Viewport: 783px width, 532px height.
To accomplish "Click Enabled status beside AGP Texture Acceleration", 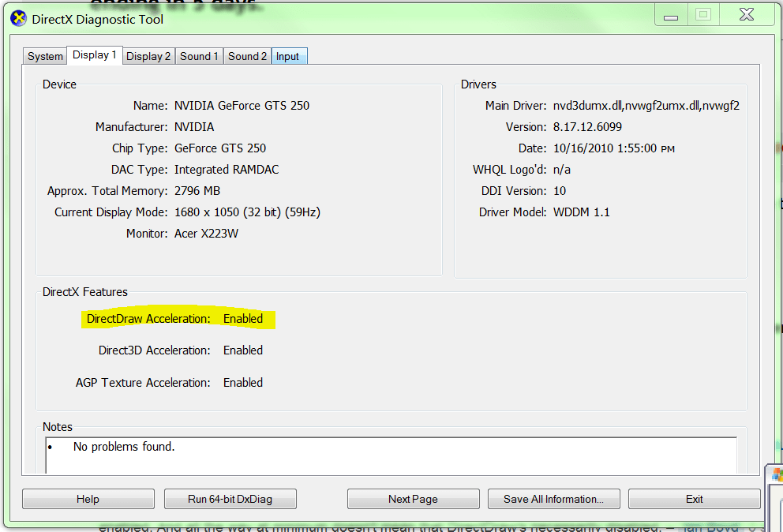I will point(243,383).
